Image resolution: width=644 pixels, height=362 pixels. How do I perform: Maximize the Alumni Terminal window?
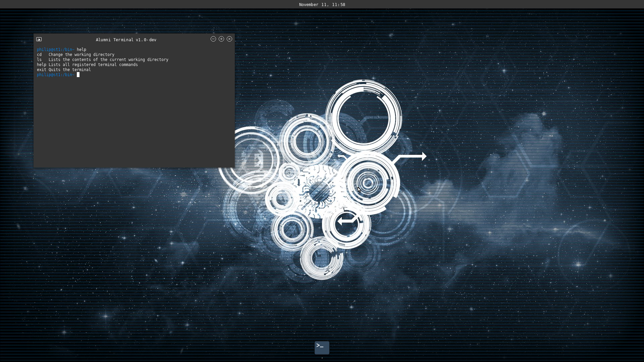pos(221,39)
